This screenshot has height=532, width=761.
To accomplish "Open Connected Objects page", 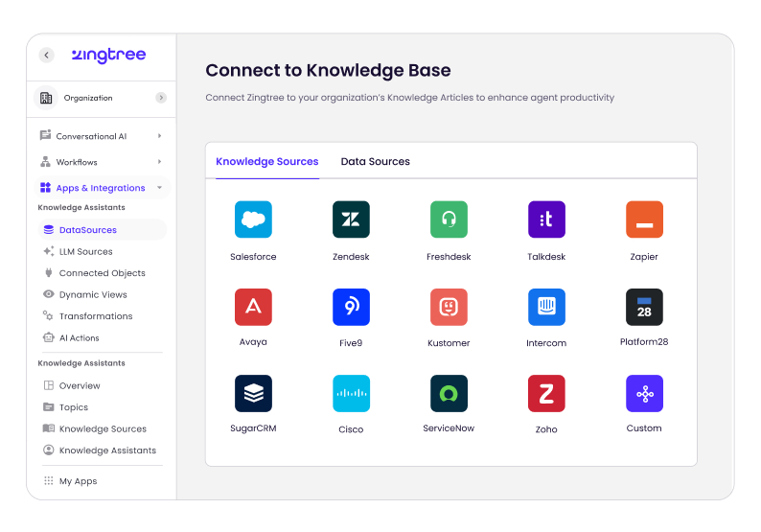I will tap(103, 273).
